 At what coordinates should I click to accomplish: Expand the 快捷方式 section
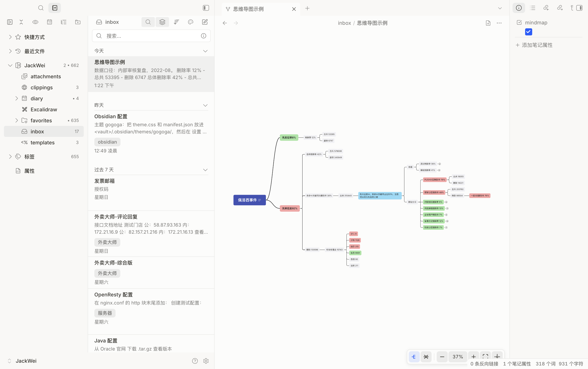click(x=10, y=37)
